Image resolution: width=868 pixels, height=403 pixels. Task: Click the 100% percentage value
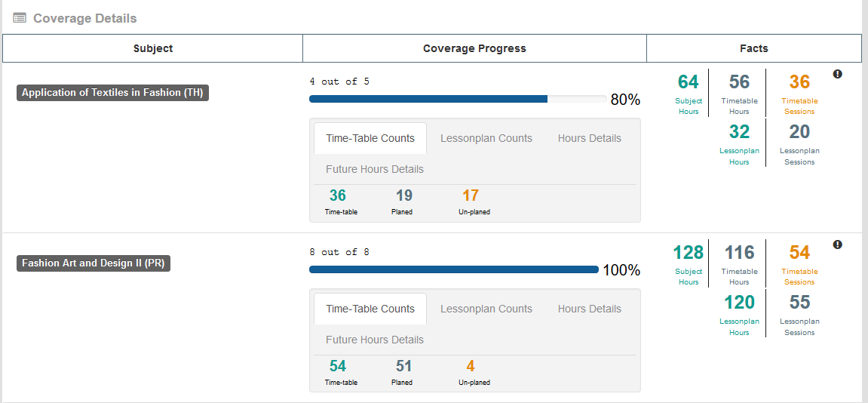tap(621, 270)
